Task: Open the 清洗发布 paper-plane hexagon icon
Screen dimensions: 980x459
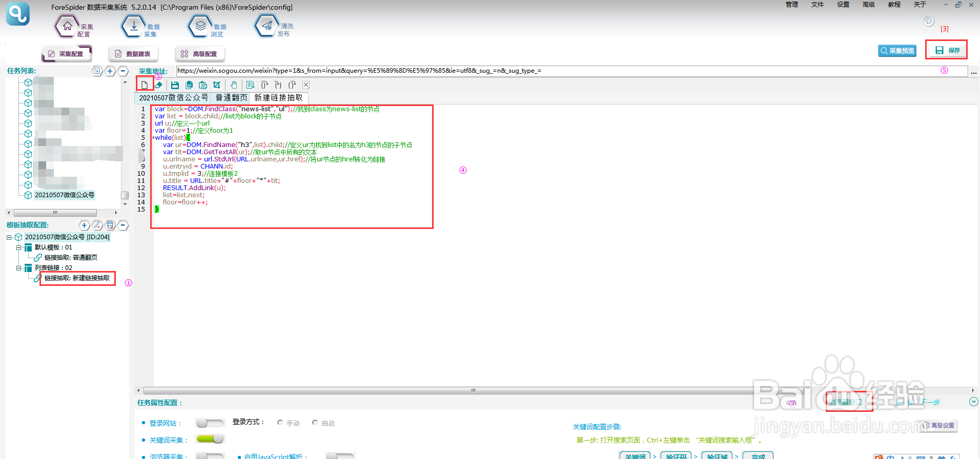Action: point(267,27)
